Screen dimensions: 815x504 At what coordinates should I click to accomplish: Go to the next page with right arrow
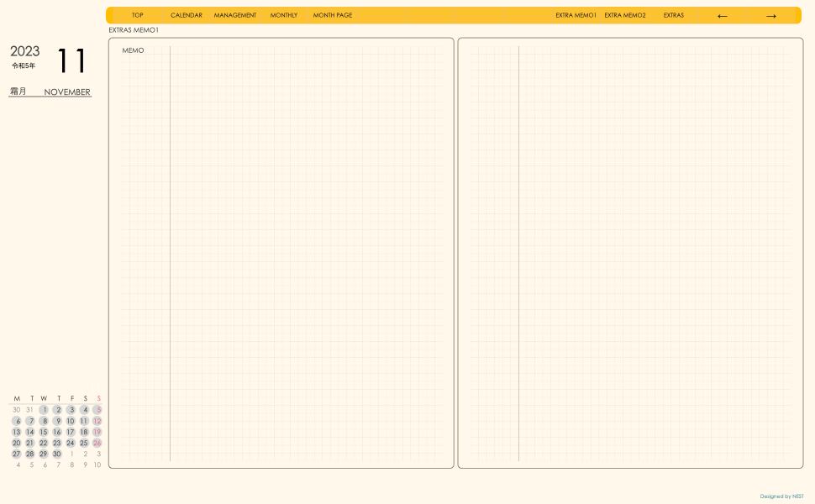[x=770, y=16]
